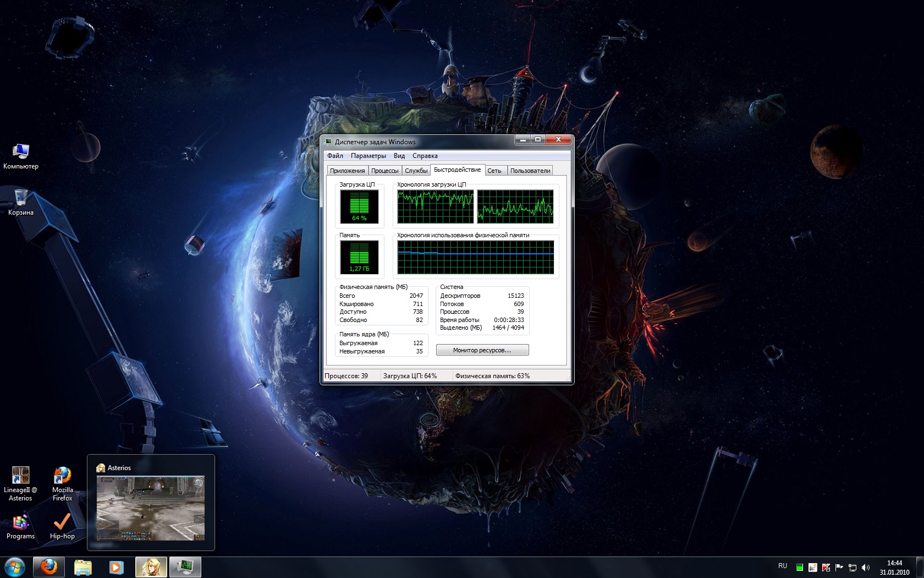The height and width of the screenshot is (578, 924).
Task: Click the Потоков value 609
Action: (x=519, y=304)
